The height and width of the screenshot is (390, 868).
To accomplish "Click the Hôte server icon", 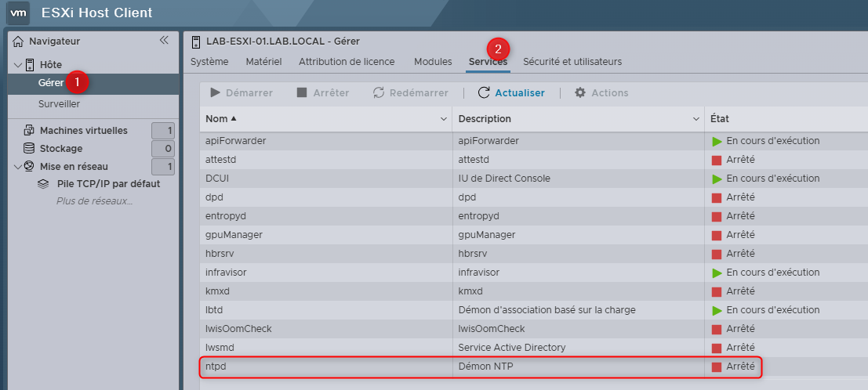I will (29, 65).
